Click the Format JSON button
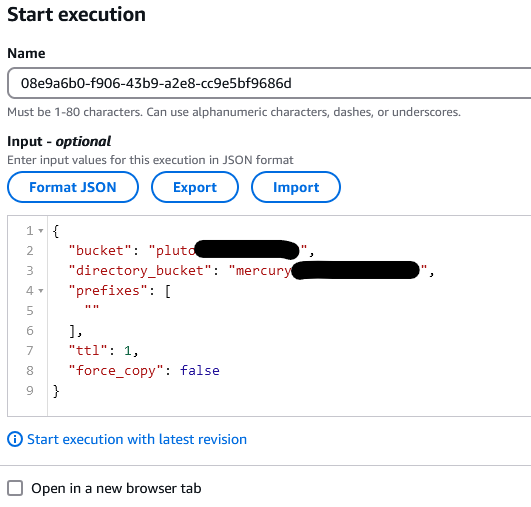 (73, 187)
